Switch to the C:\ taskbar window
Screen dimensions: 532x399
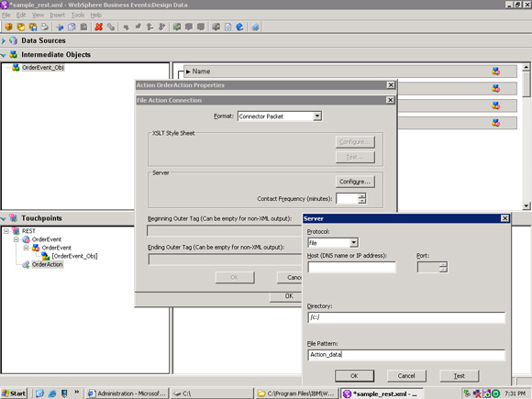(x=212, y=393)
